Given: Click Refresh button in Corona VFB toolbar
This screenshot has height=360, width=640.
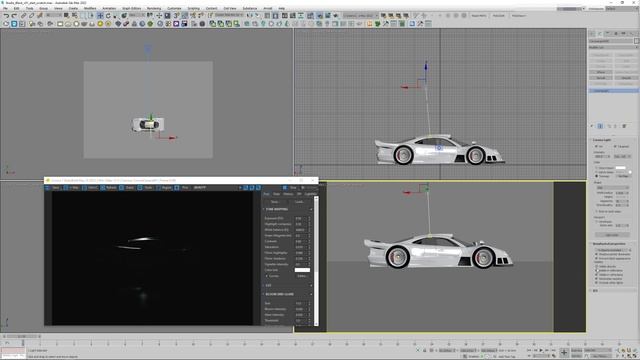Looking at the screenshot, I should point(109,187).
